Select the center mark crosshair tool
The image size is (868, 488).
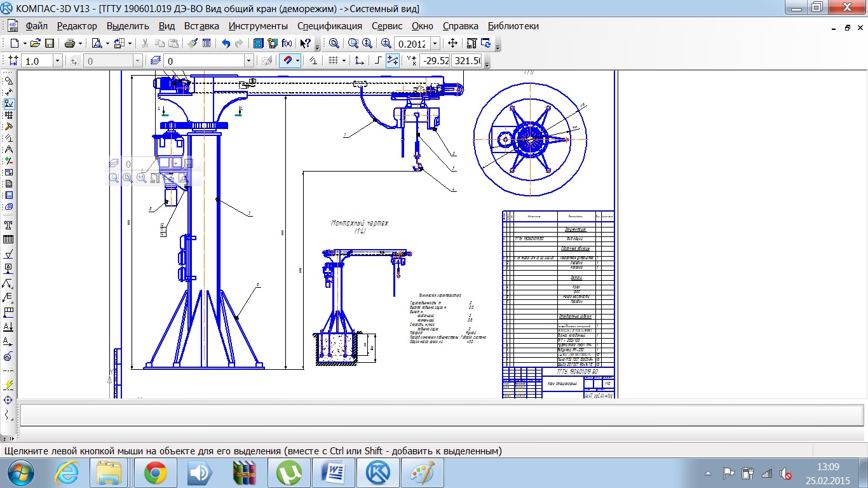pyautogui.click(x=9, y=400)
